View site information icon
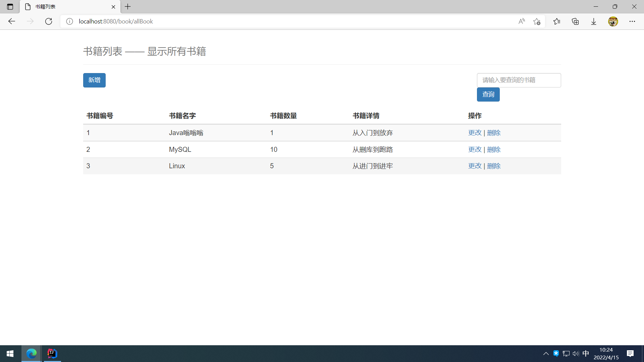 (69, 21)
